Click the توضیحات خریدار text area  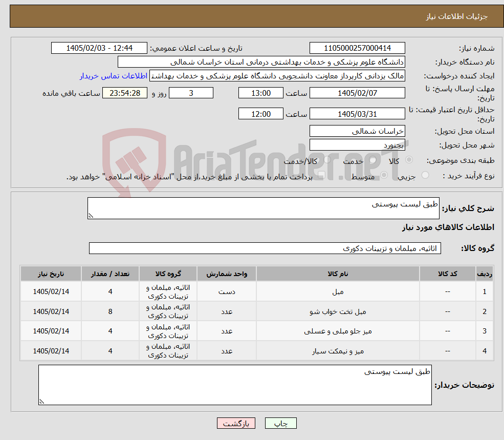(235, 385)
